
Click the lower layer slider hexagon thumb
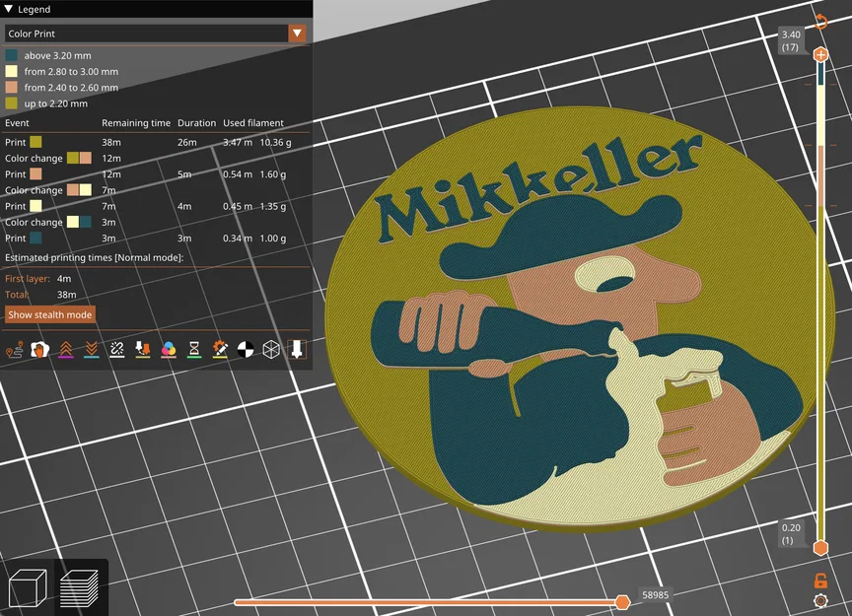tap(820, 548)
